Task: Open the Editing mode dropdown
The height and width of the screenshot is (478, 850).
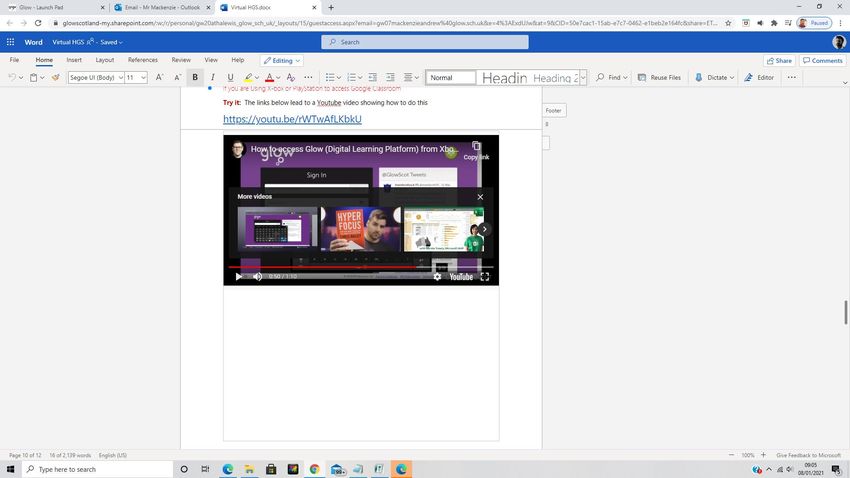Action: tap(281, 61)
